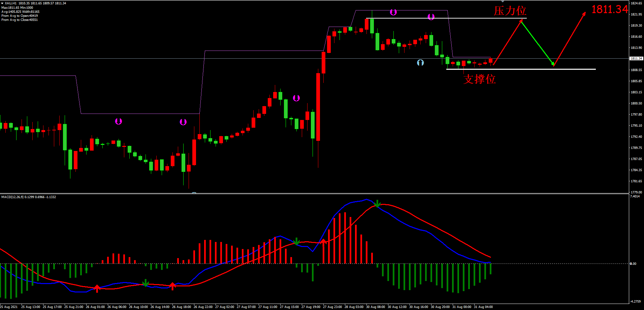The width and height of the screenshot is (644, 310).
Task: Click the 28 Aug 03:00 time label
Action: coord(354,307)
